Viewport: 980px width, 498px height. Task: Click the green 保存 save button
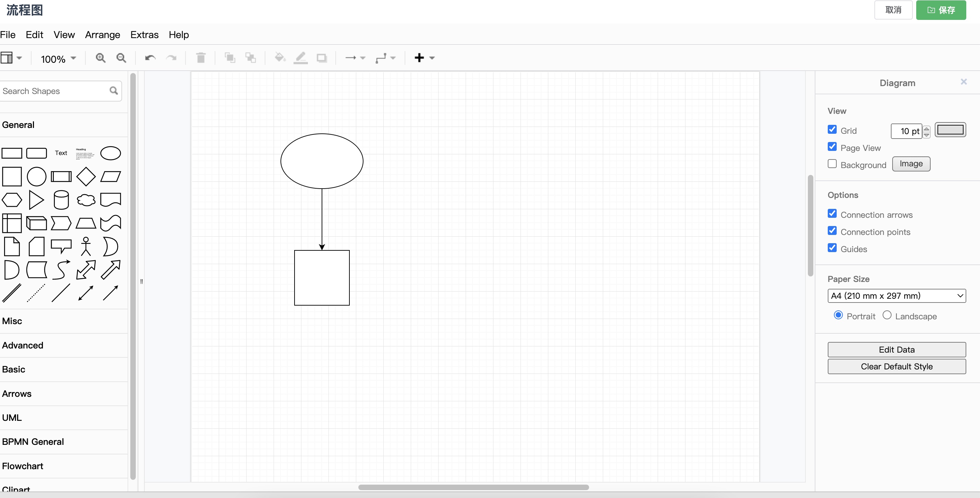click(941, 10)
